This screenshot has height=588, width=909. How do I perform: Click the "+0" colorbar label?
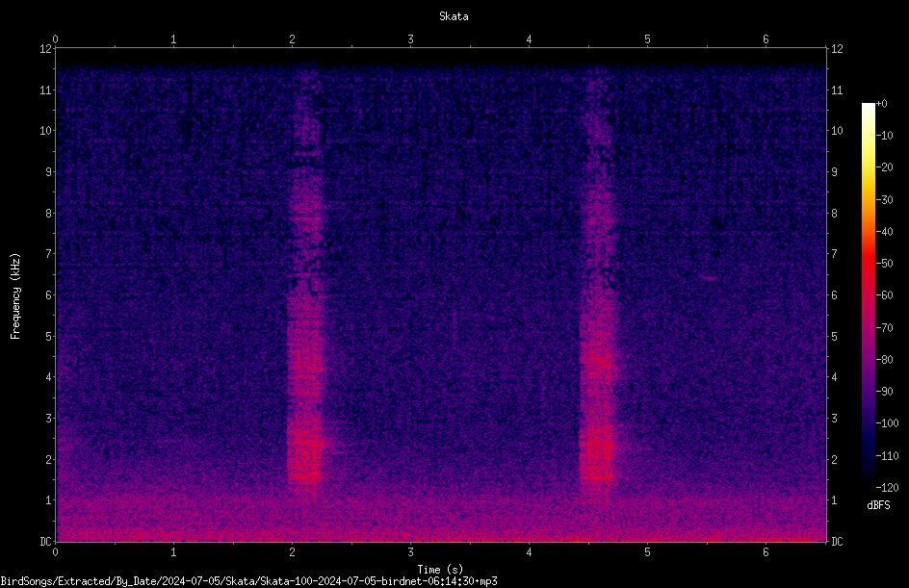pos(881,104)
